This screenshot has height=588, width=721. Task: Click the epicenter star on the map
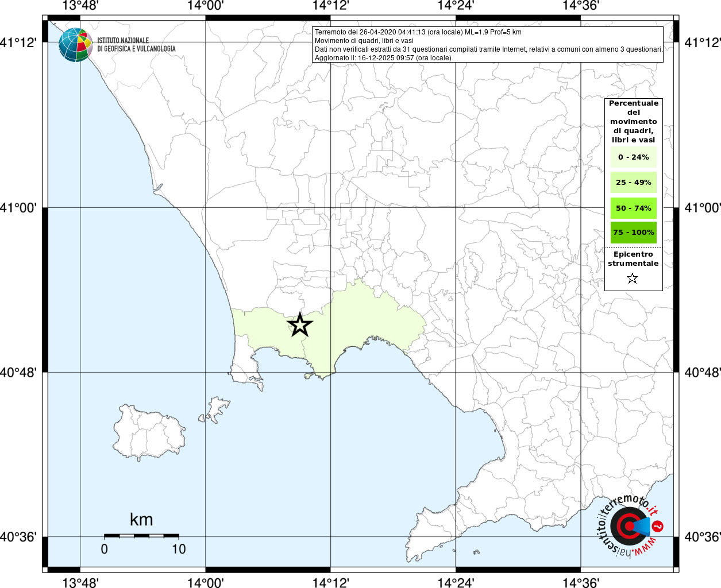pos(300,325)
